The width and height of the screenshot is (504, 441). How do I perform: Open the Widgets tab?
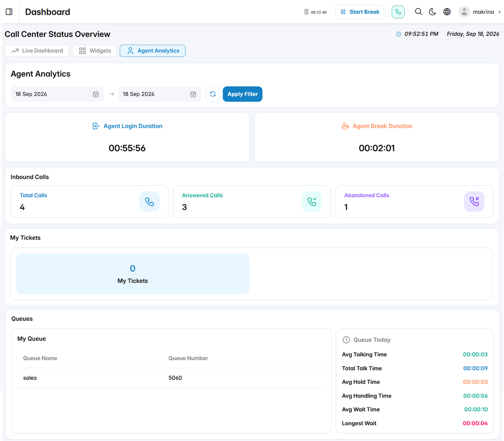[94, 51]
